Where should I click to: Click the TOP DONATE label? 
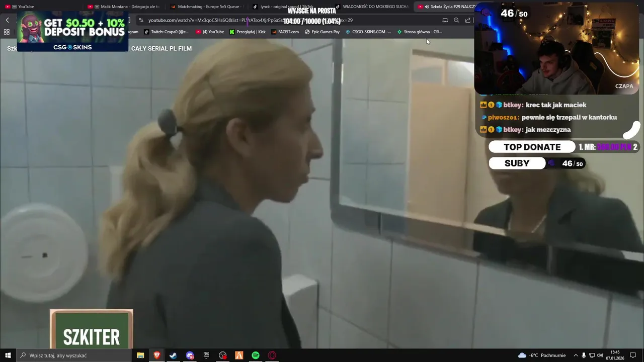coord(532,147)
